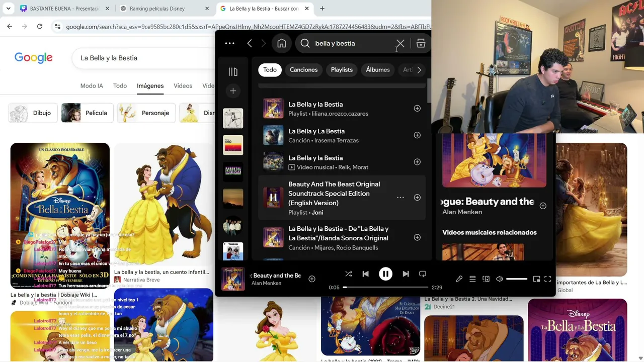Go forward in Spotify navigation
The image size is (644, 362).
click(263, 43)
